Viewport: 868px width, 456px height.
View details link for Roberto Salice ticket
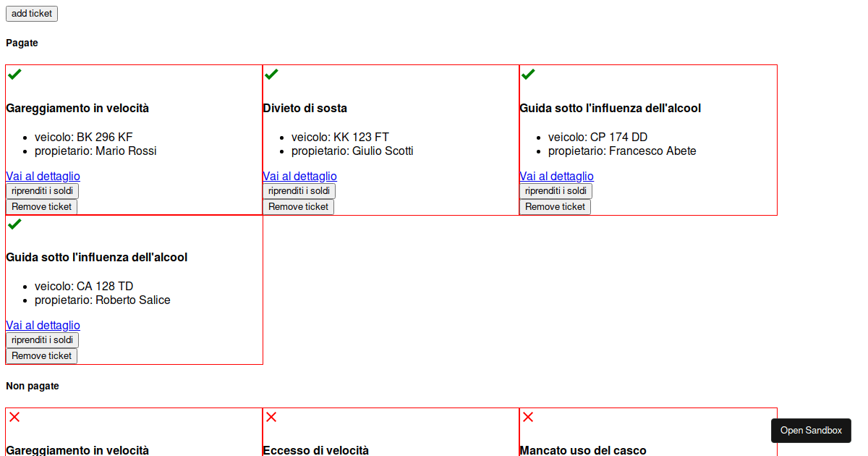click(x=43, y=325)
